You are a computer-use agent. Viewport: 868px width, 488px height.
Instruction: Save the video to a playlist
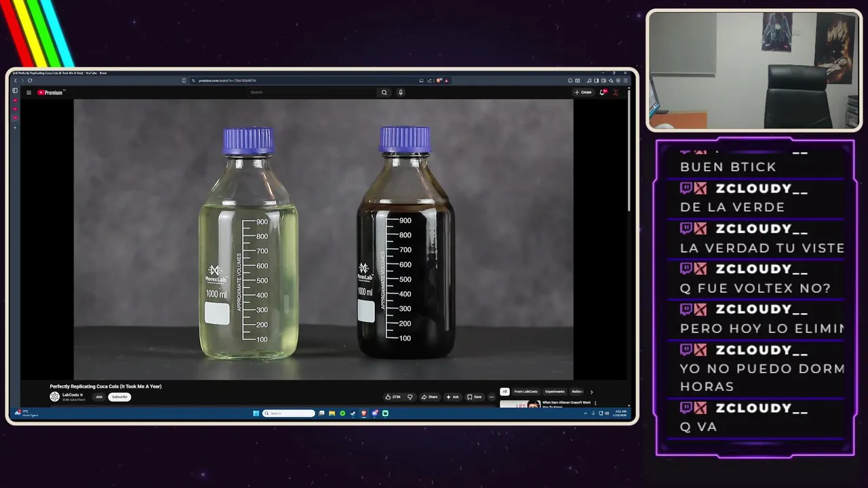coord(475,396)
